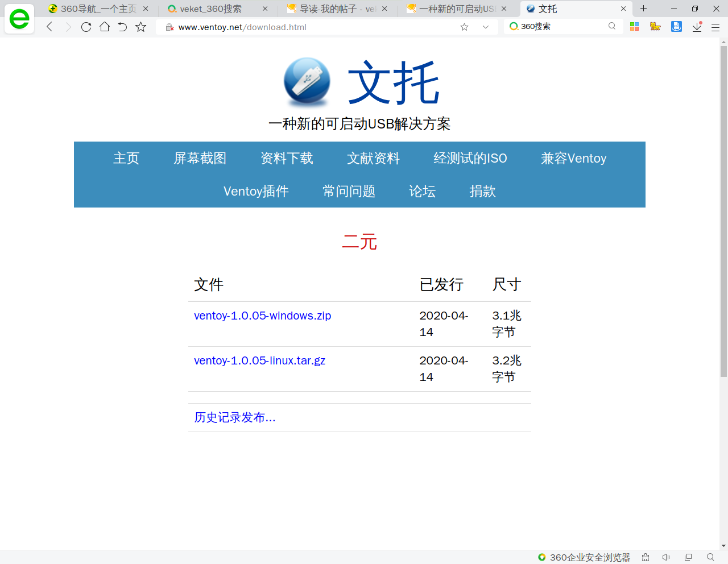Click the scrollbar down arrow
This screenshot has width=728, height=564.
pos(723,546)
